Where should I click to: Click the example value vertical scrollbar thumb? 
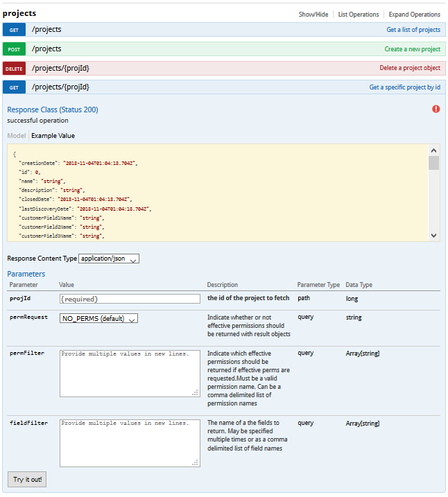pyautogui.click(x=433, y=163)
